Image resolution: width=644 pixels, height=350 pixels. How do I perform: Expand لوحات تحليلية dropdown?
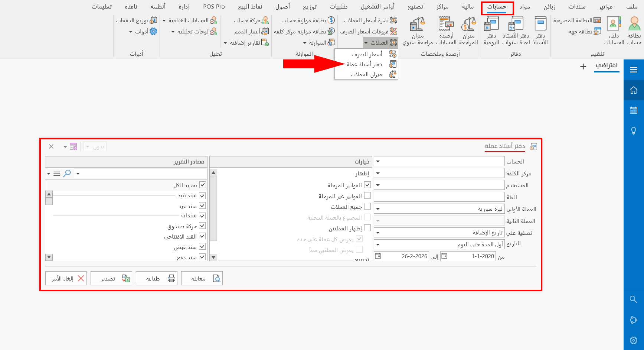[194, 32]
